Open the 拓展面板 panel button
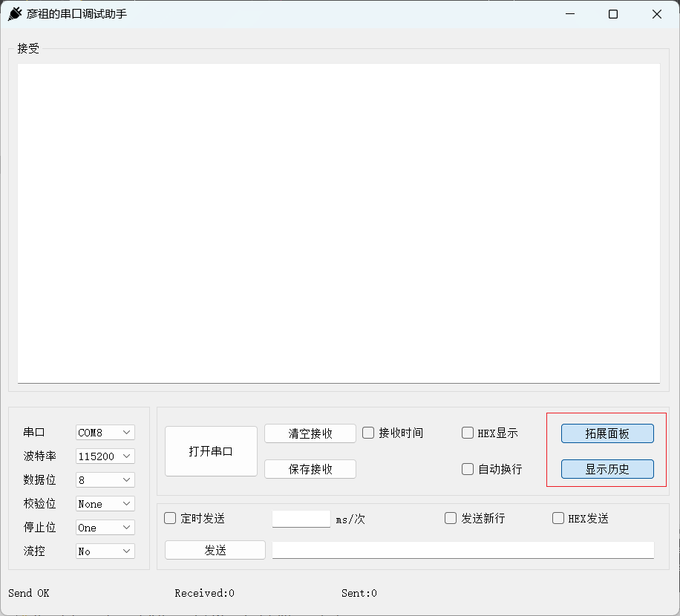Screen dimensions: 680x616 (607, 433)
